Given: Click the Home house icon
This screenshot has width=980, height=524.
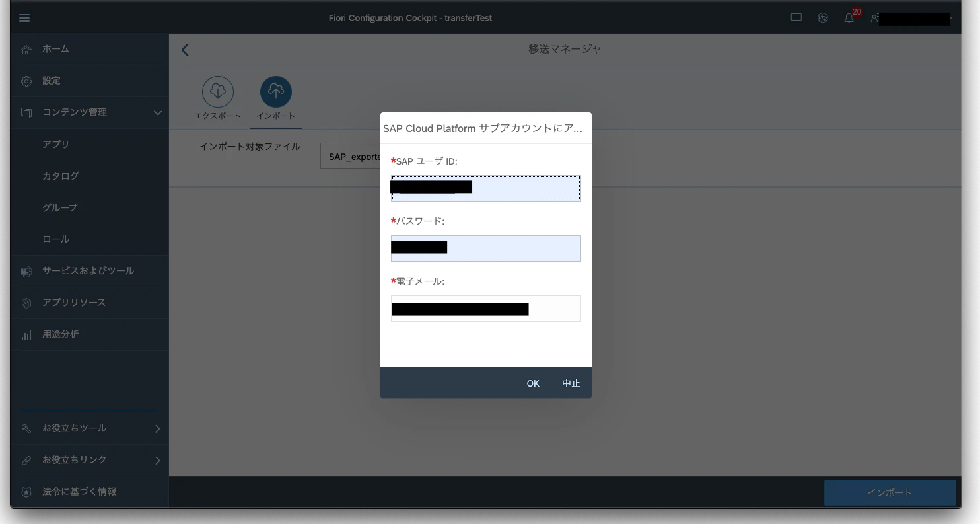Looking at the screenshot, I should click(26, 50).
